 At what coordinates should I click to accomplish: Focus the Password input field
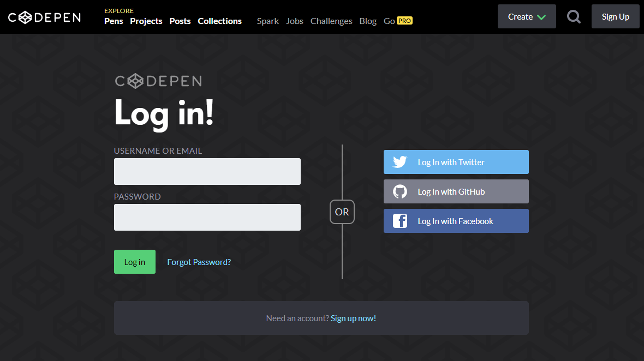(x=207, y=218)
